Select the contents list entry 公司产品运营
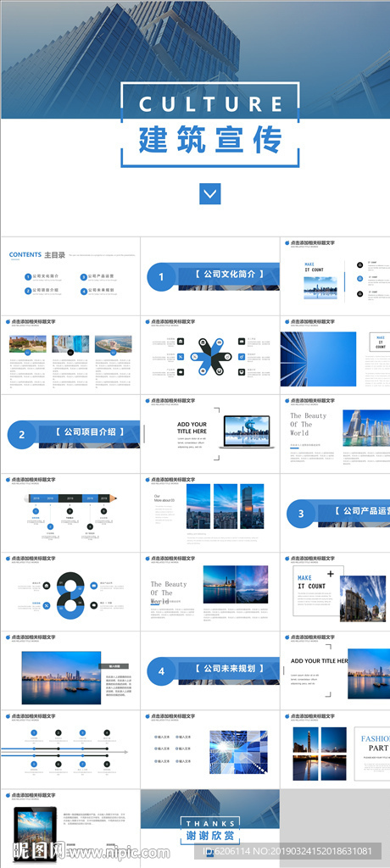This screenshot has height=868, width=390. (x=101, y=275)
